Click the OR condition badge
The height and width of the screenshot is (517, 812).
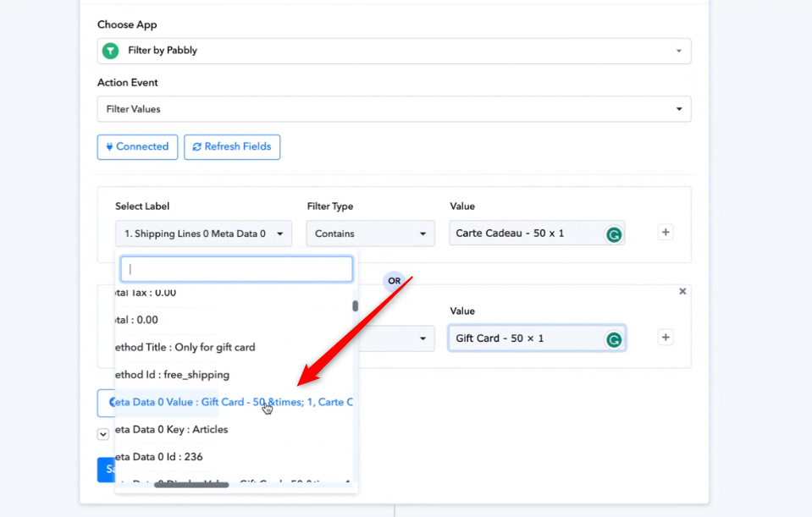[394, 281]
